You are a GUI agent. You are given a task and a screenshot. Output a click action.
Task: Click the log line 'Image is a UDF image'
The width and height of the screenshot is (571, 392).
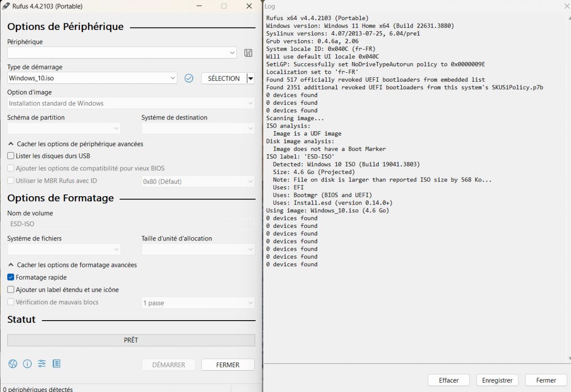pyautogui.click(x=307, y=133)
